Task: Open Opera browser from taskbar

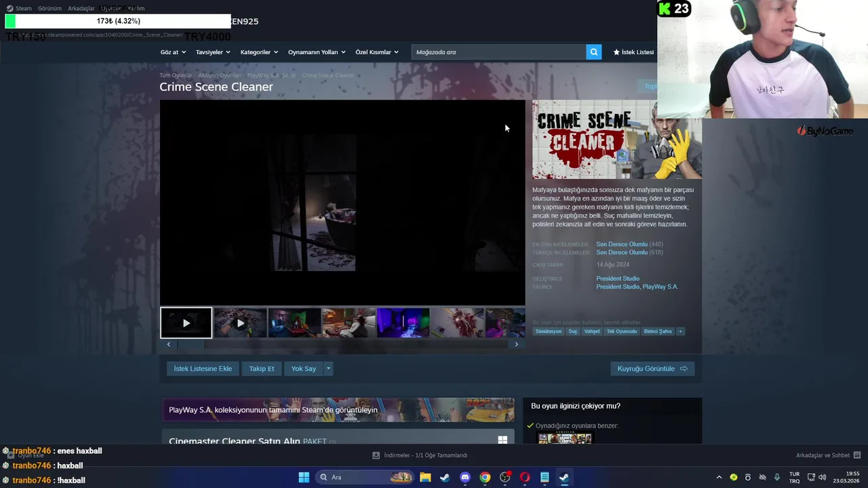Action: point(524,477)
